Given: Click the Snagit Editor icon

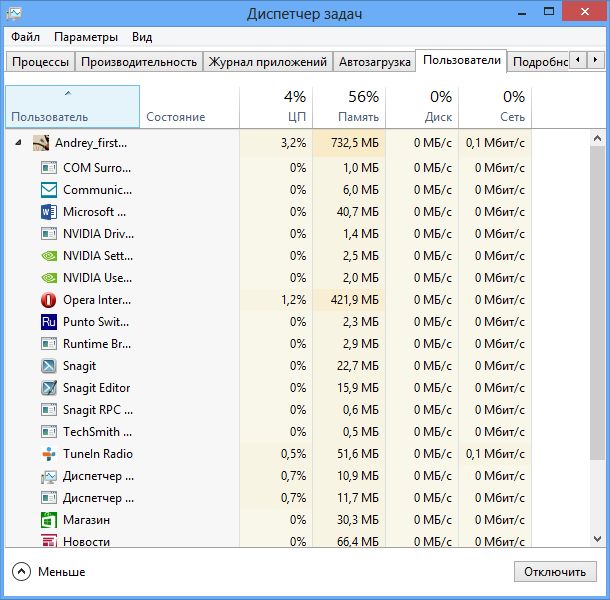Looking at the screenshot, I should 49,388.
